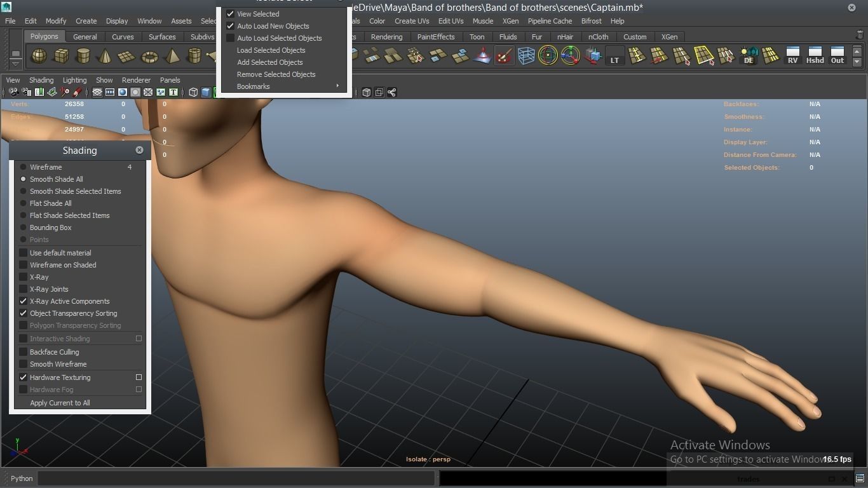Enable Wireframe on Shaded checkbox
Image resolution: width=868 pixels, height=488 pixels.
click(24, 265)
